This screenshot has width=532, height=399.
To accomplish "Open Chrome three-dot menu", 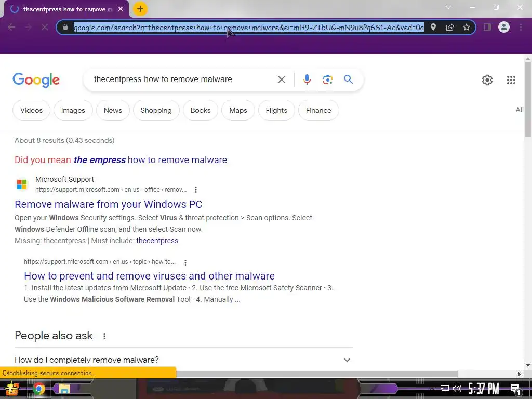I will (521, 27).
